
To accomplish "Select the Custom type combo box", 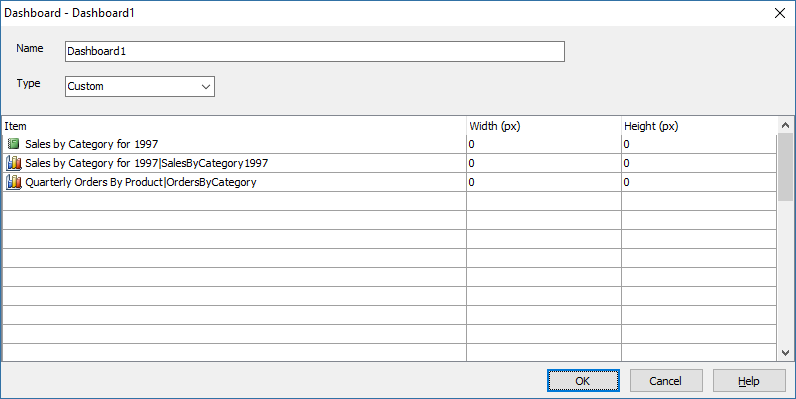I will [x=140, y=86].
